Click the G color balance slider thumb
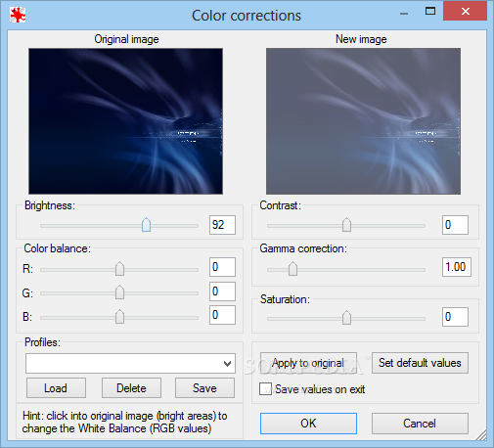The height and width of the screenshot is (448, 494). click(x=119, y=292)
